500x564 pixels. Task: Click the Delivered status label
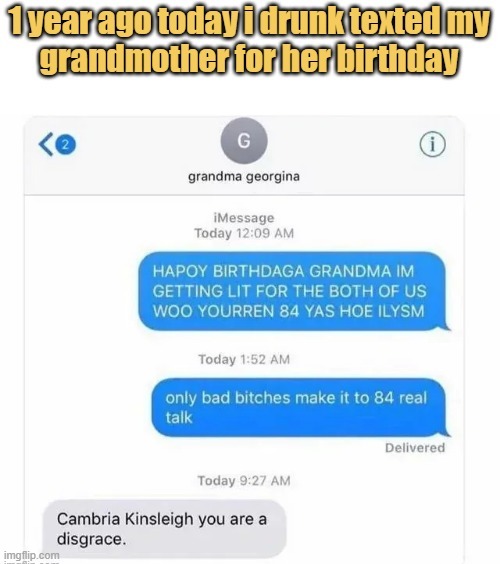pyautogui.click(x=415, y=448)
